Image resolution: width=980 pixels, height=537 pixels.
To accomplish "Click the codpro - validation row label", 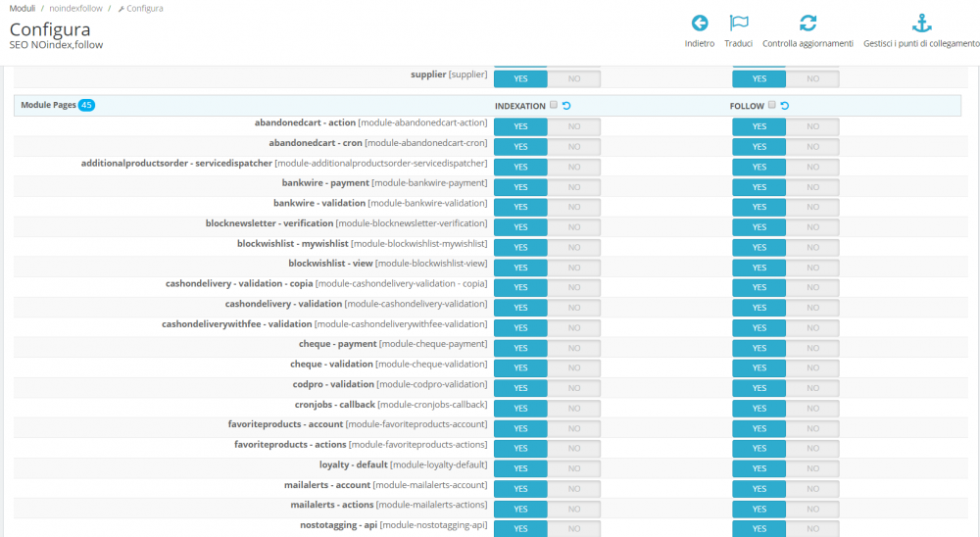I will 390,384.
